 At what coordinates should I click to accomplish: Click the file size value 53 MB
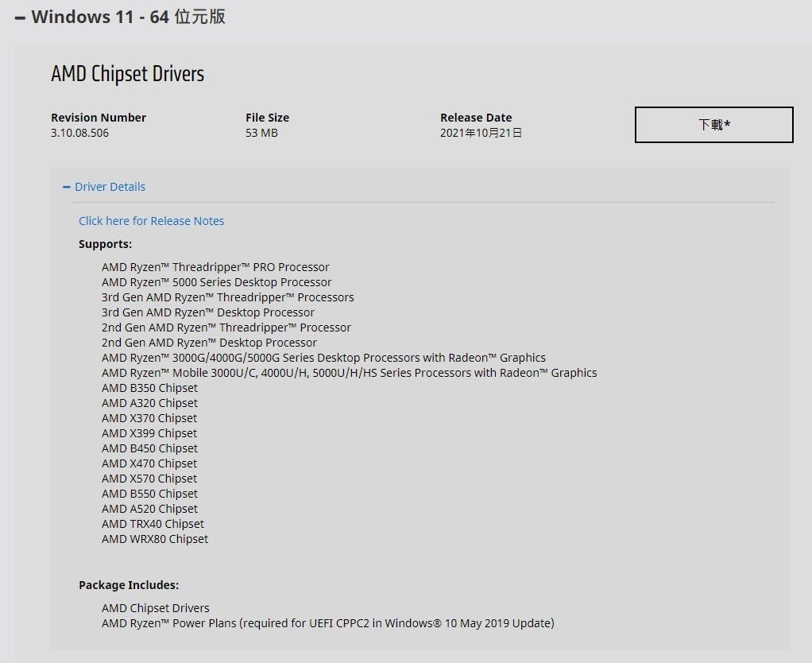(261, 133)
